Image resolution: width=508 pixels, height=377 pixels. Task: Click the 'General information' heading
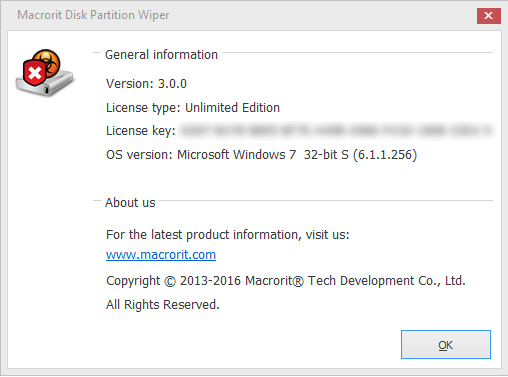[161, 55]
